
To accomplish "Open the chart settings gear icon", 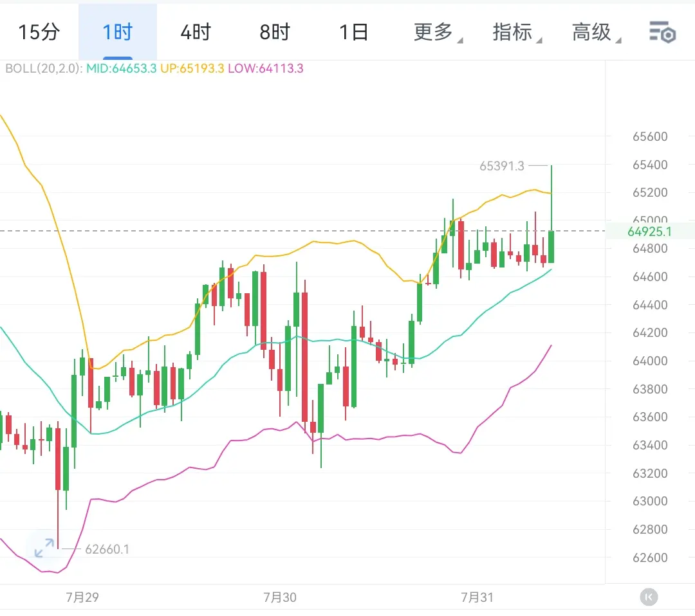I will click(x=662, y=32).
